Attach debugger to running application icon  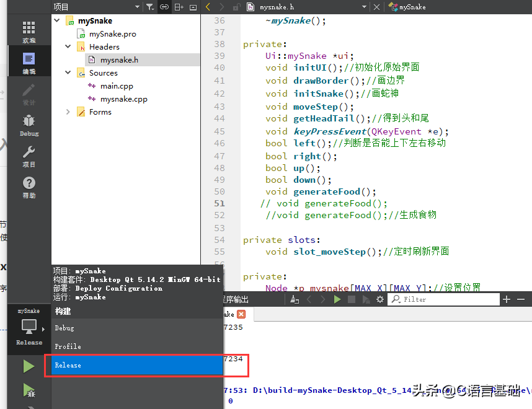[366, 299]
